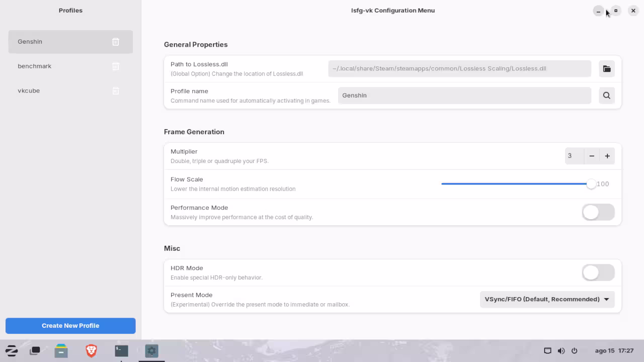This screenshot has height=362, width=644.
Task: Click the screen icon in system tray
Action: click(548, 351)
